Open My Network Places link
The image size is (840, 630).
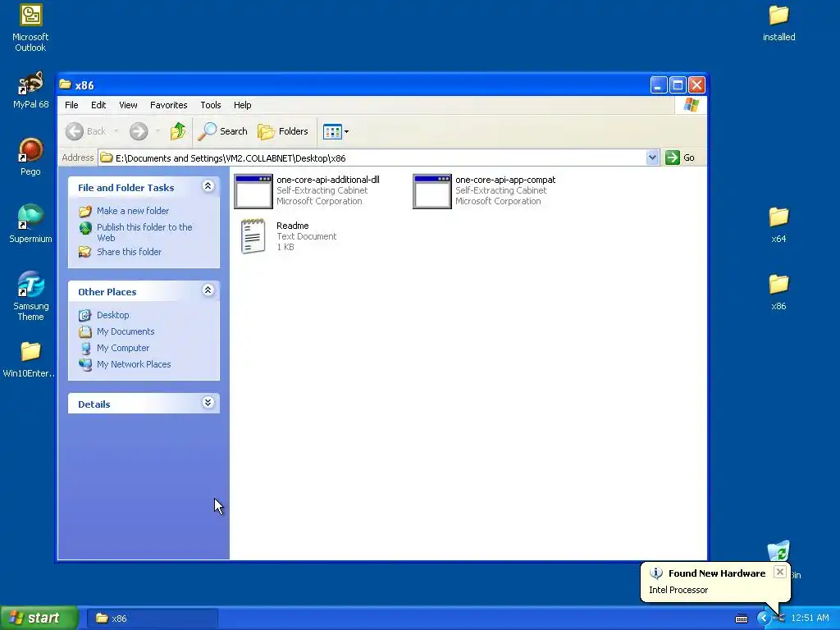134,364
